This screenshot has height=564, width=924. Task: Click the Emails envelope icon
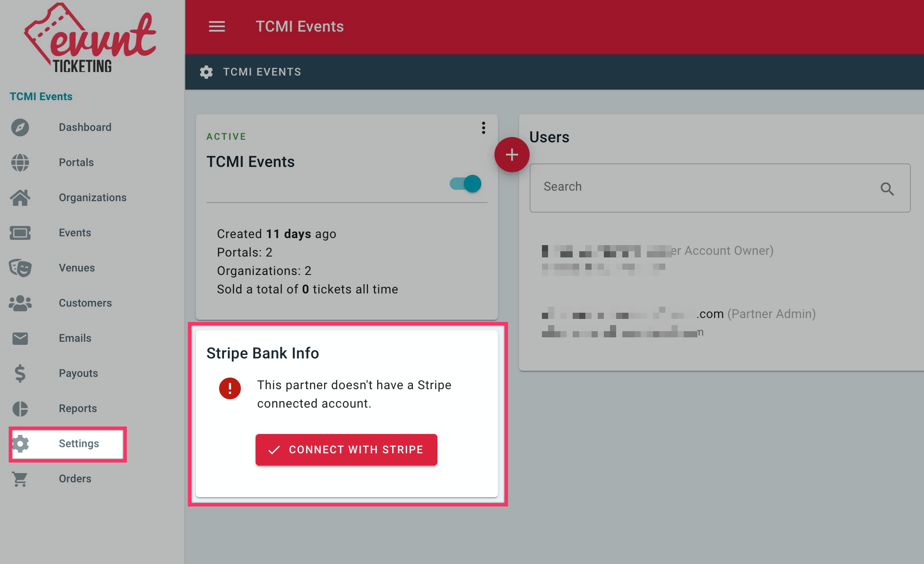20,338
